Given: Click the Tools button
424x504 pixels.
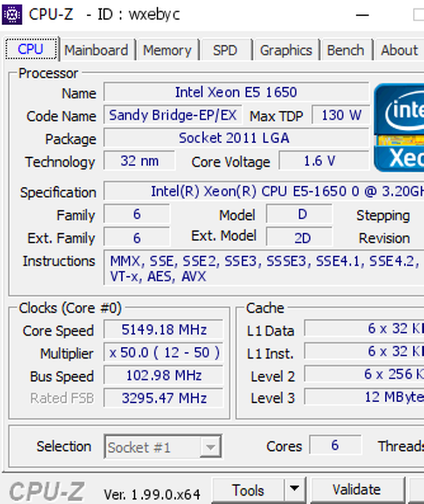Looking at the screenshot, I should point(248,490).
